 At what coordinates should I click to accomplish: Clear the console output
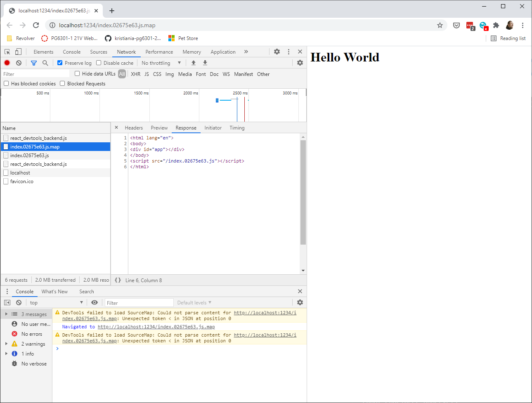[18, 302]
